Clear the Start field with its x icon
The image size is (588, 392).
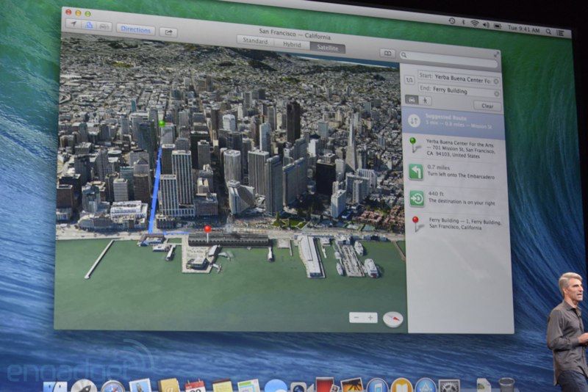pyautogui.click(x=495, y=81)
